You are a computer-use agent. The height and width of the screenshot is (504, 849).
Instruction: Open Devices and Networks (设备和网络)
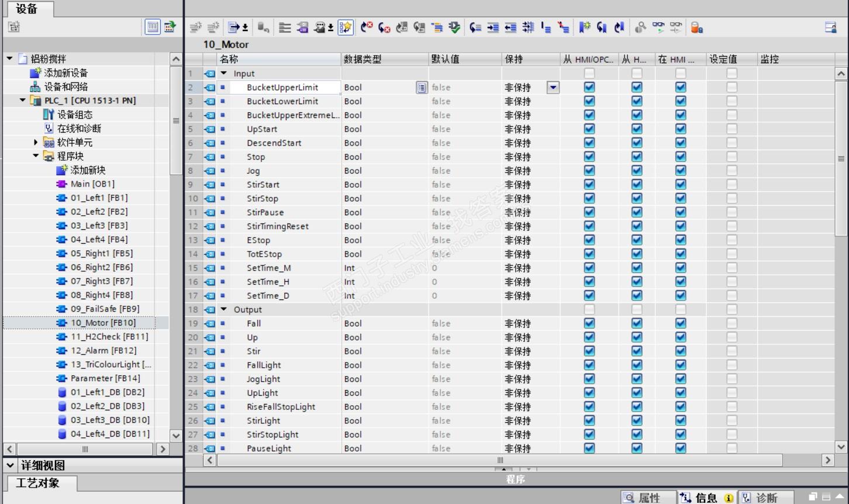point(65,87)
